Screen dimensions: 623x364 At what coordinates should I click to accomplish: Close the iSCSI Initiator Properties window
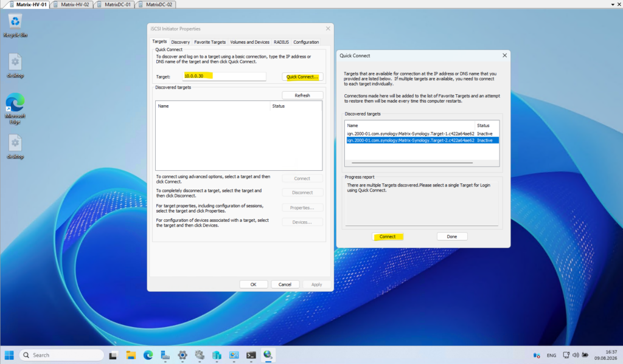point(328,29)
